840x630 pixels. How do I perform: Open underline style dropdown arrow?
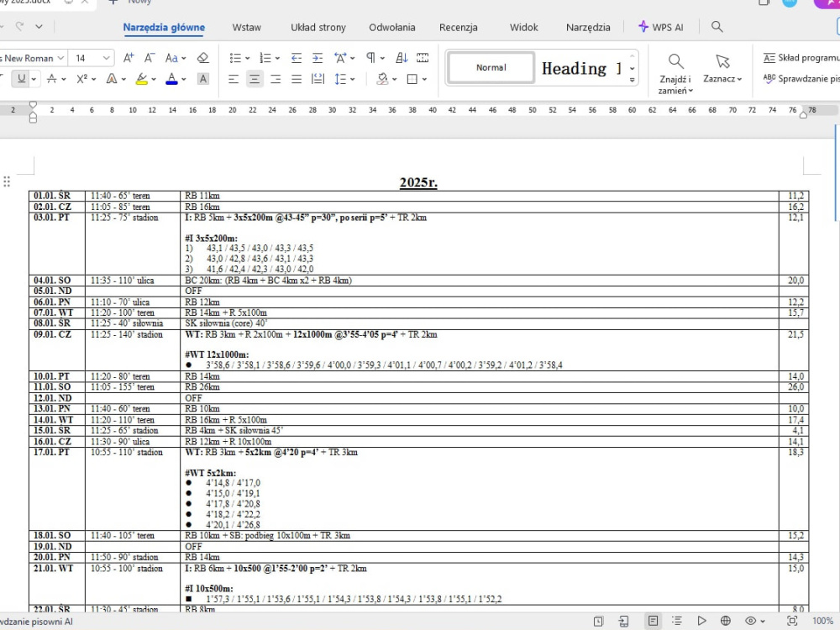[x=34, y=79]
